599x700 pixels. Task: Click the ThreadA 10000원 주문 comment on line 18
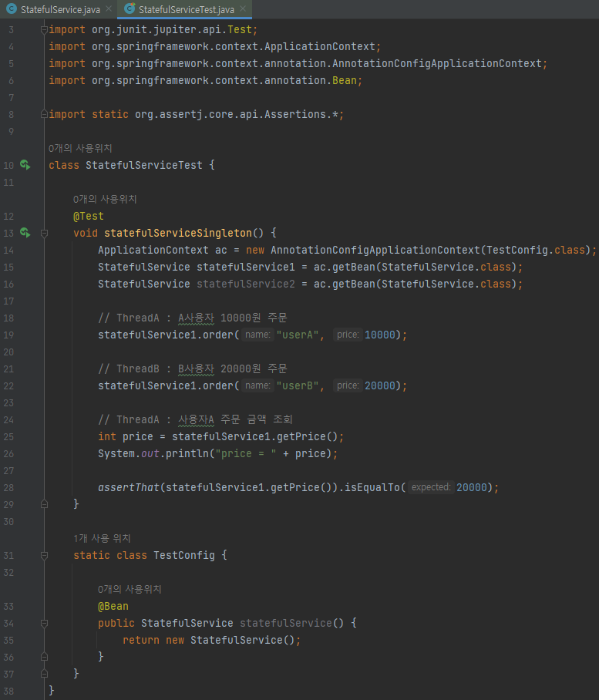tap(193, 318)
